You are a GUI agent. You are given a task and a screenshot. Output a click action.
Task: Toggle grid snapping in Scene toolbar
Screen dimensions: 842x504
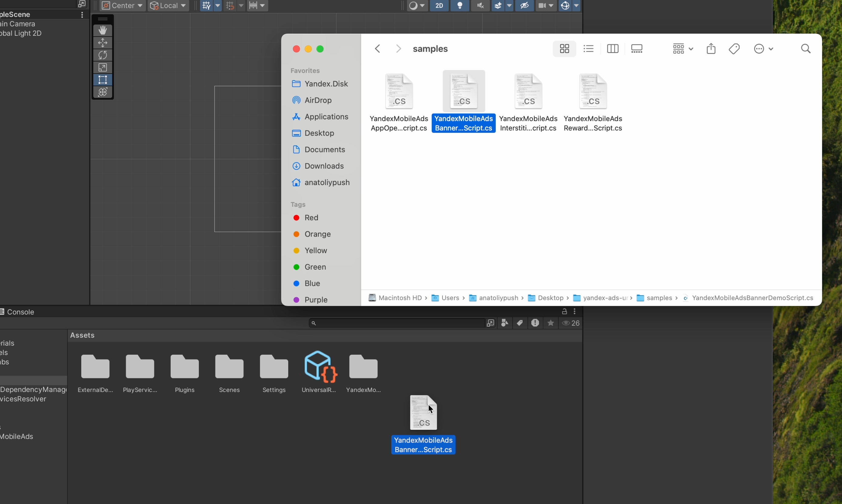207,5
